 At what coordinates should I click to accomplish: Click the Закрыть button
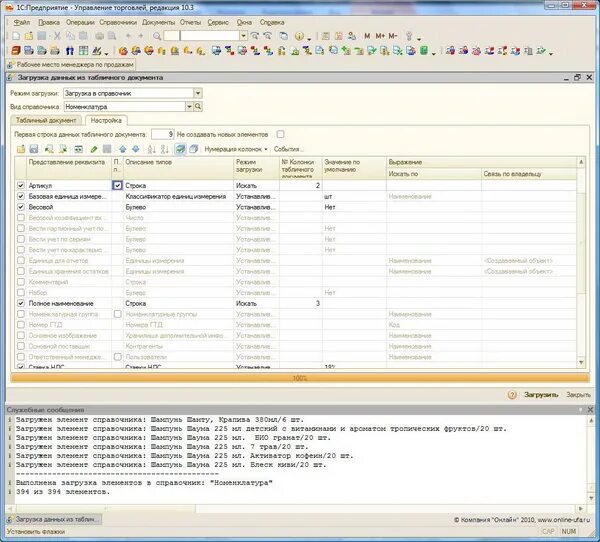click(578, 395)
